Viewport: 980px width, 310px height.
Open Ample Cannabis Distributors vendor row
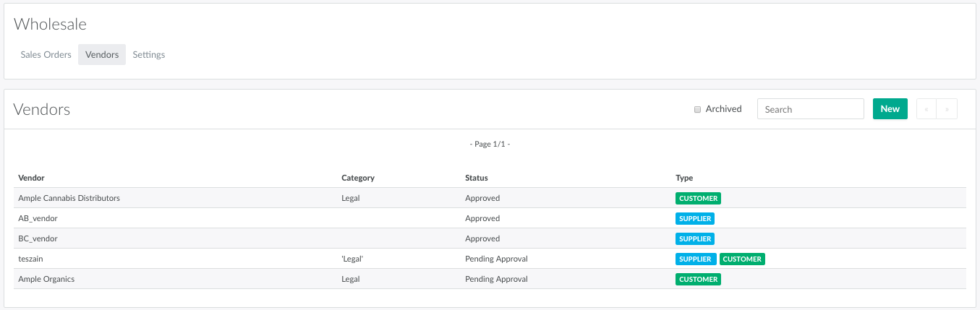coord(69,198)
